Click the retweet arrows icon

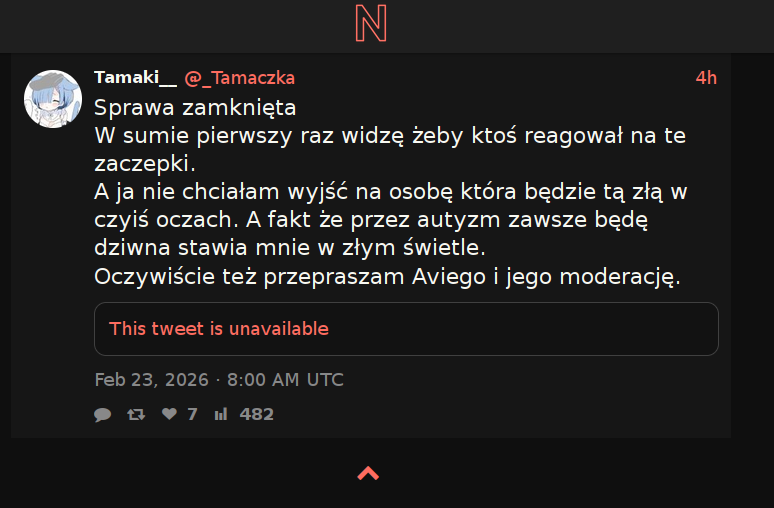pyautogui.click(x=136, y=414)
